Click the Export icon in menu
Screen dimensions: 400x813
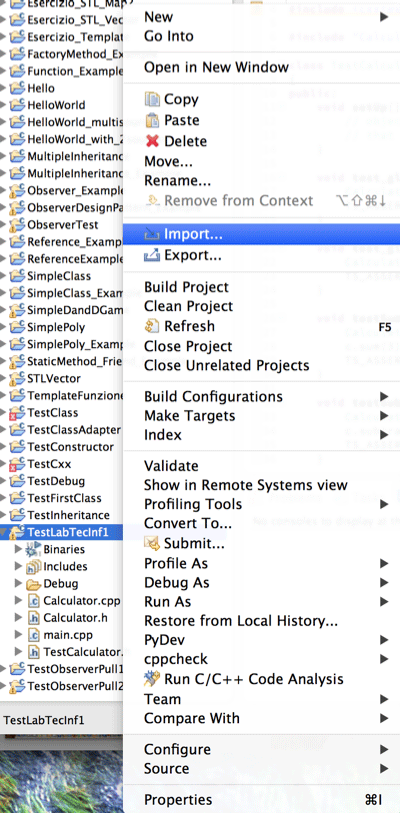152,255
